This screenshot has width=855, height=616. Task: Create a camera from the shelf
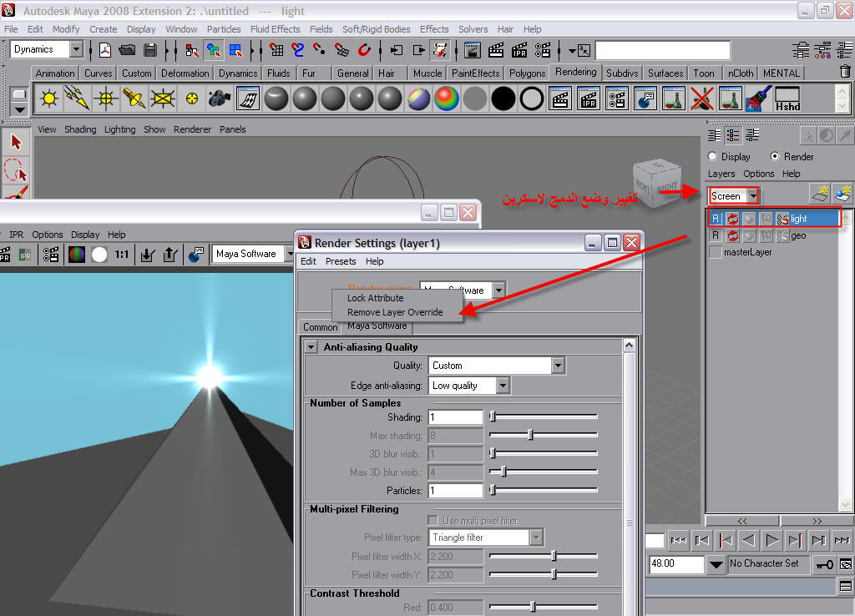[x=220, y=98]
